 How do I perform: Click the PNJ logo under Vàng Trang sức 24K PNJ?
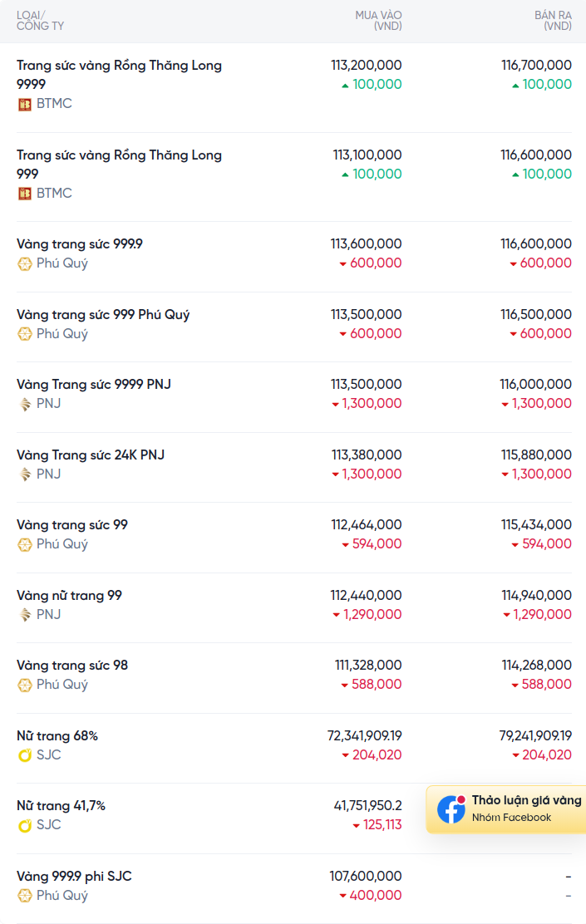click(x=25, y=474)
